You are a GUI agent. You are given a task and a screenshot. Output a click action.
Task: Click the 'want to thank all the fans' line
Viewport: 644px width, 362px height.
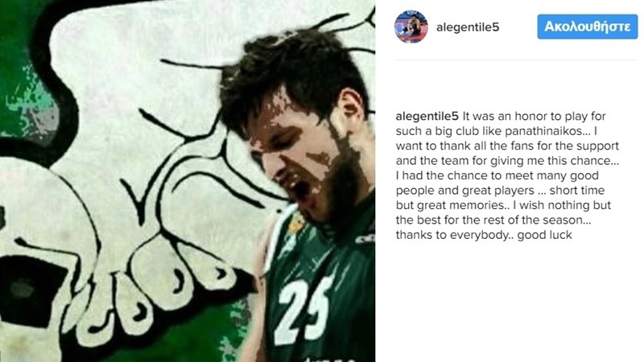pyautogui.click(x=507, y=146)
